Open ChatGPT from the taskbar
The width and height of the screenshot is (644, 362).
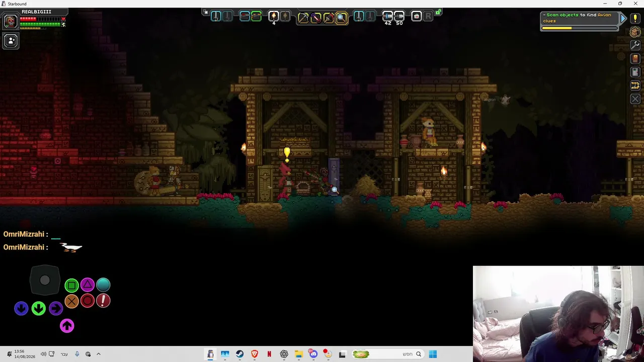tap(284, 354)
